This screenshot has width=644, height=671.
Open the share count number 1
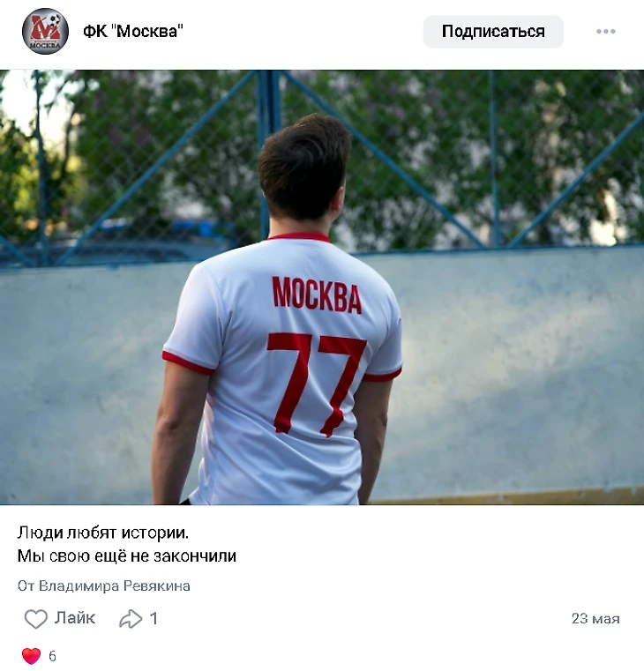pyautogui.click(x=154, y=618)
